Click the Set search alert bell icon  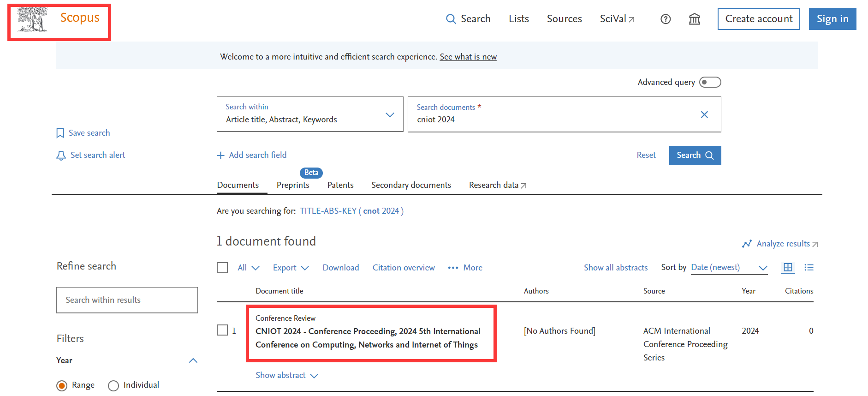coord(61,156)
